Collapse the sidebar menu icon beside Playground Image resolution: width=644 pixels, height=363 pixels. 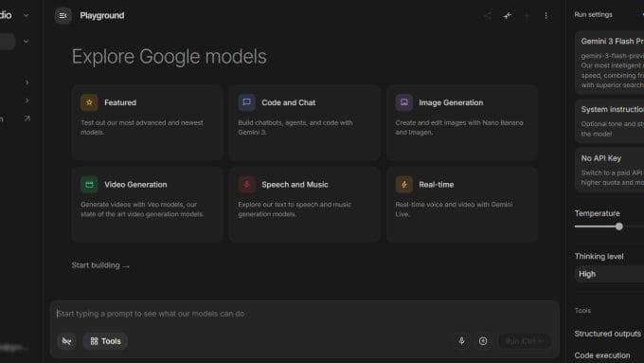click(x=63, y=15)
